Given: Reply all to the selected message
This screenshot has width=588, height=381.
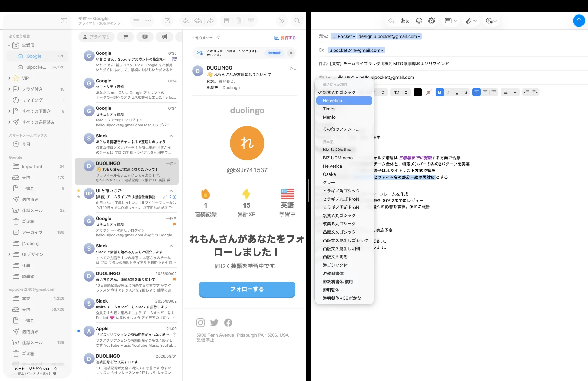Looking at the screenshot, I should click(x=198, y=21).
